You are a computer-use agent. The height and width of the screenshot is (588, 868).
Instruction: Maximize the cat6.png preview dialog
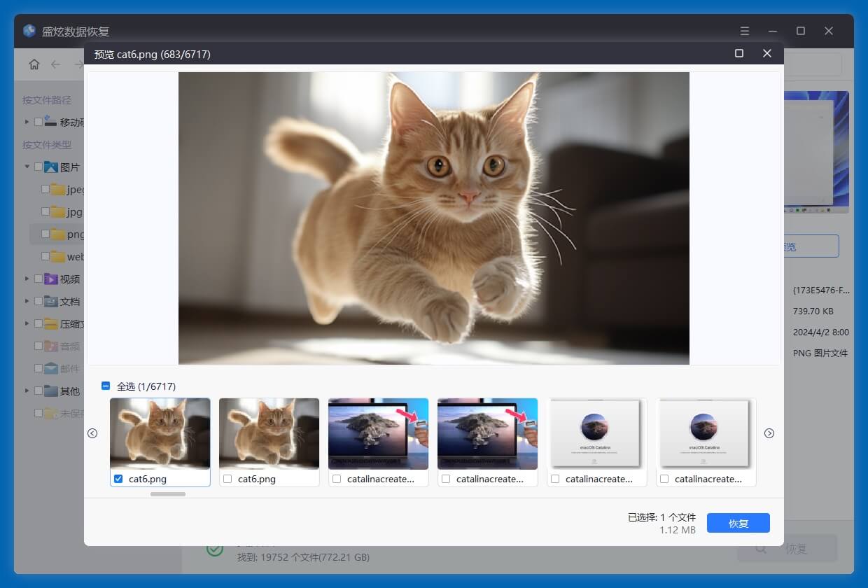pos(738,54)
